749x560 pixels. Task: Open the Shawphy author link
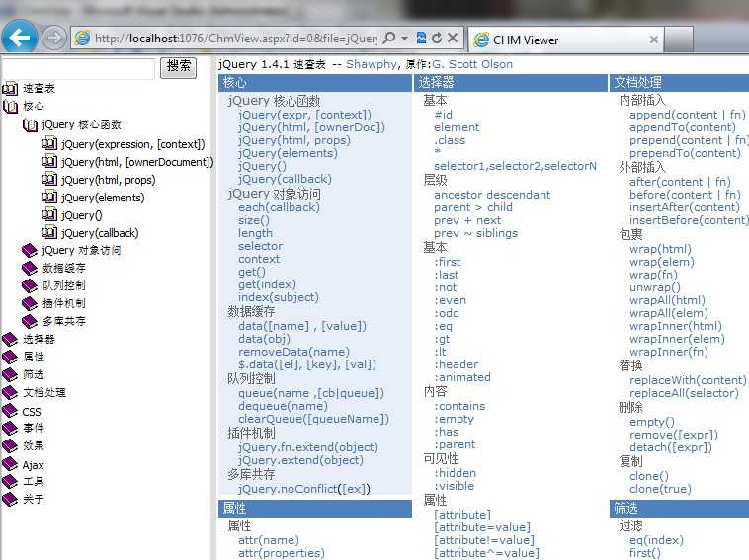click(372, 64)
